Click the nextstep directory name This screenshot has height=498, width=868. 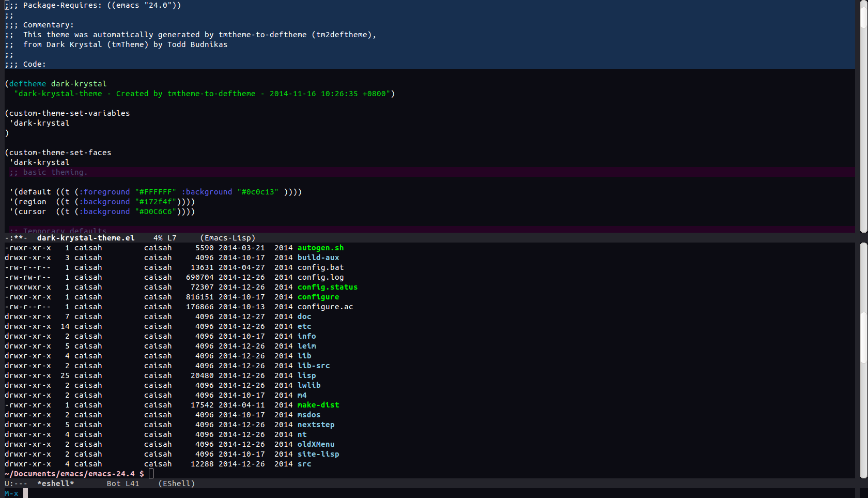(316, 425)
